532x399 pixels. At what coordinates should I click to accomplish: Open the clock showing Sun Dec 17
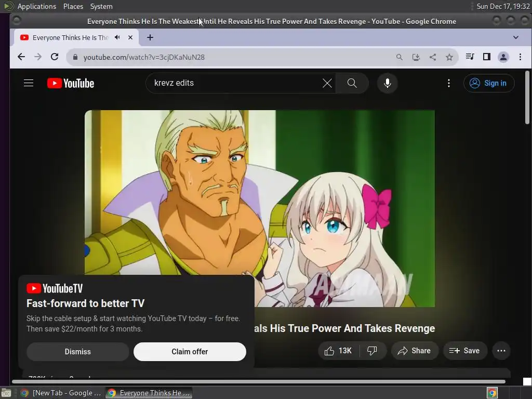(x=503, y=6)
